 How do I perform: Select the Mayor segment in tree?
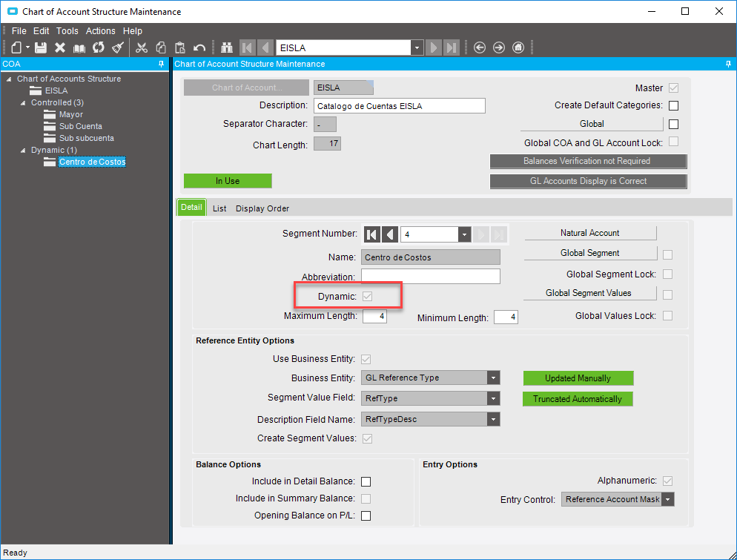point(71,114)
